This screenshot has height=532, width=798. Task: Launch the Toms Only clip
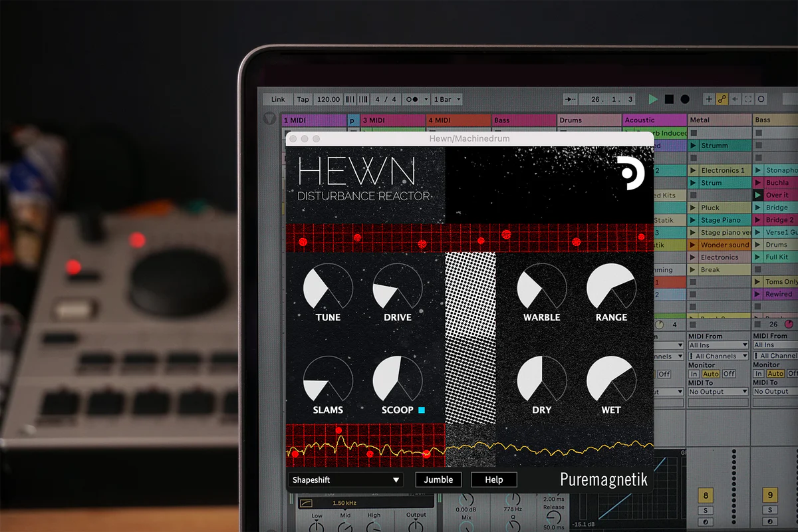coord(758,282)
